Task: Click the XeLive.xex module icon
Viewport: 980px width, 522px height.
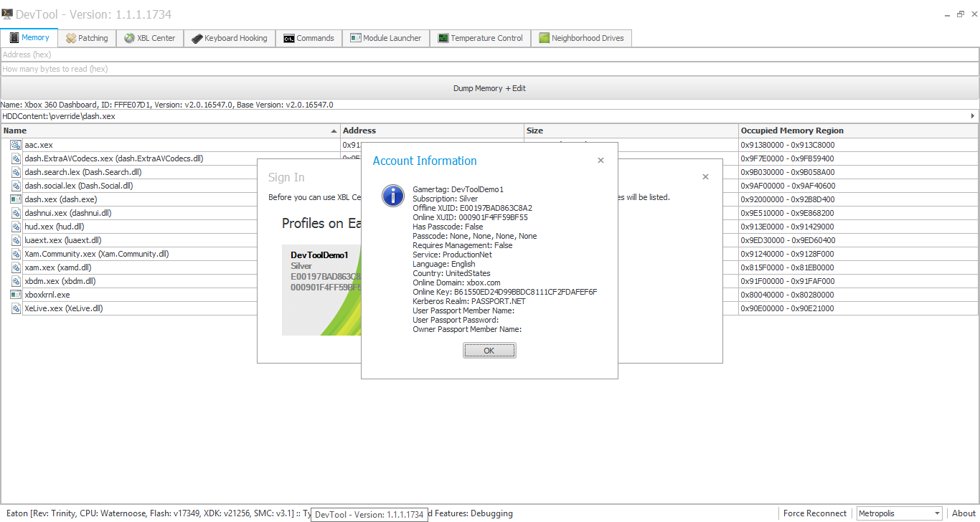Action: [x=16, y=308]
